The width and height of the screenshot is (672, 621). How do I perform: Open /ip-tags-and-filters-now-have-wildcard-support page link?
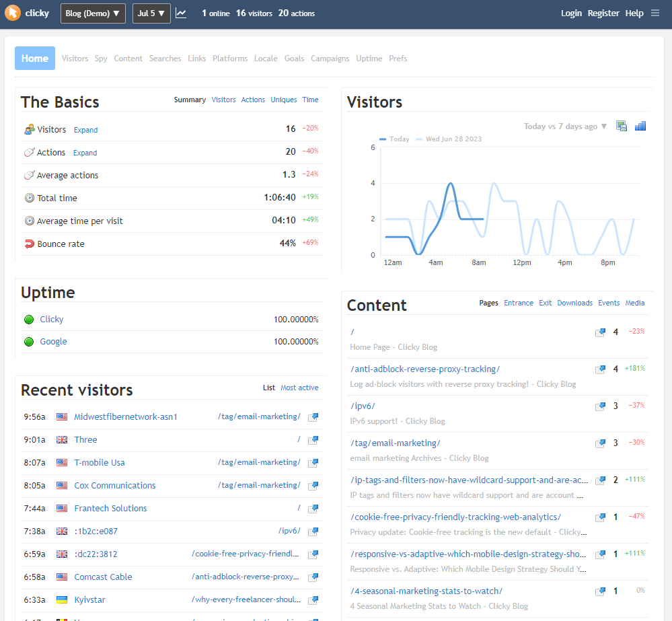469,480
